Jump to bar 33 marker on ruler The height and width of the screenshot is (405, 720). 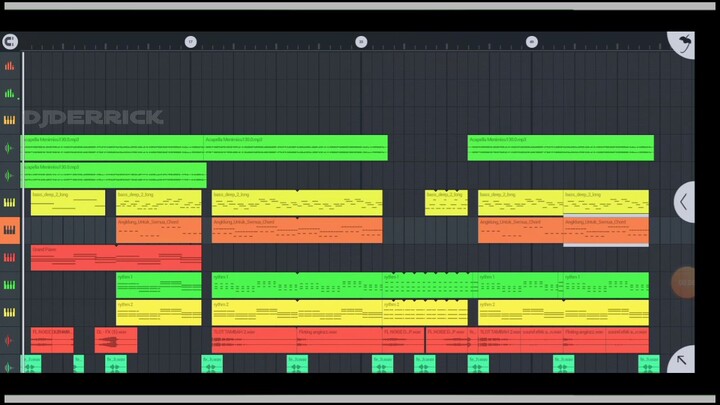pos(361,42)
